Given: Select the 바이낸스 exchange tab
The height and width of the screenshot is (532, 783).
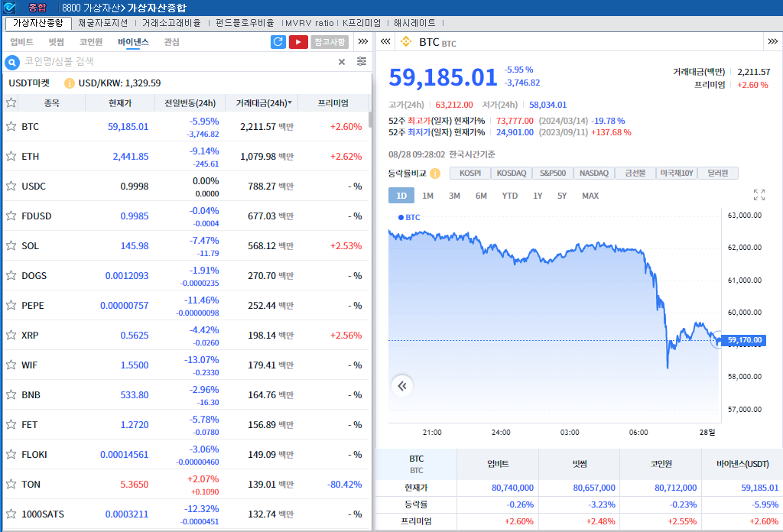Looking at the screenshot, I should tap(133, 42).
